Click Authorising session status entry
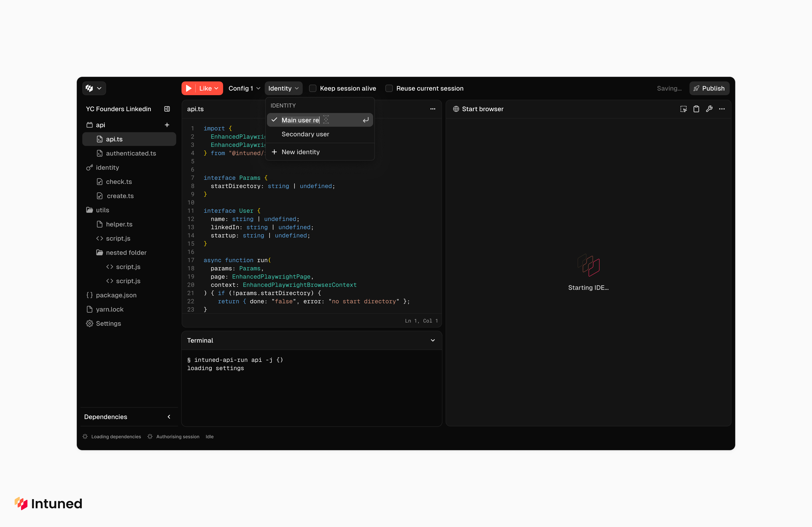The image size is (812, 527). 173,437
